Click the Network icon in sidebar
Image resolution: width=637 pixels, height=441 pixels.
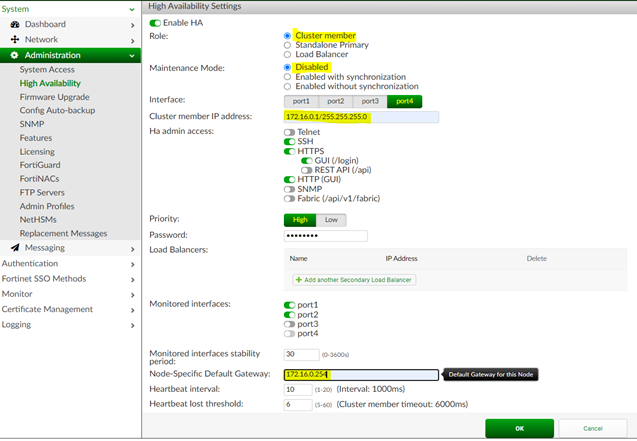click(15, 39)
